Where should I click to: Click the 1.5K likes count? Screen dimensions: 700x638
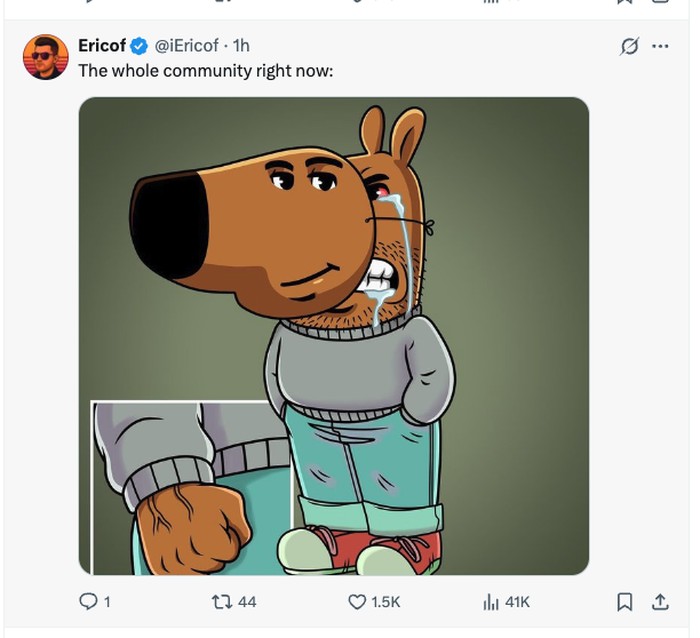click(x=386, y=601)
